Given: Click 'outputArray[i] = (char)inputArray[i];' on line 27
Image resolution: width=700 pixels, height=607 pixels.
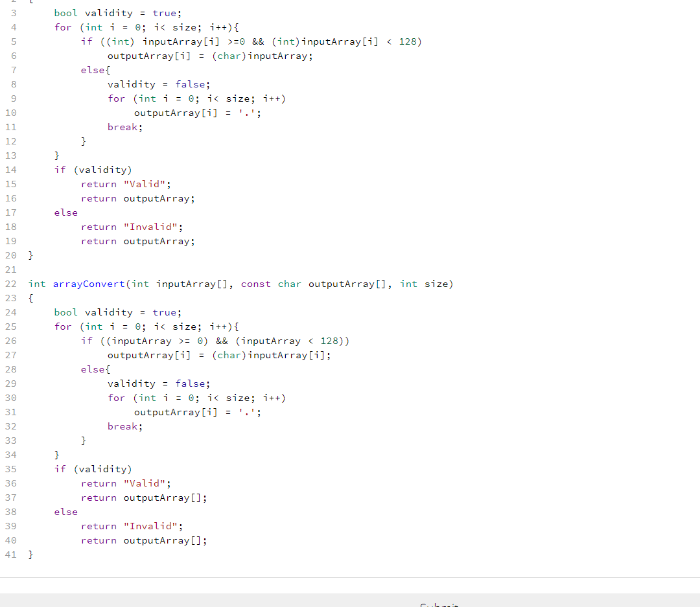Looking at the screenshot, I should tap(219, 355).
